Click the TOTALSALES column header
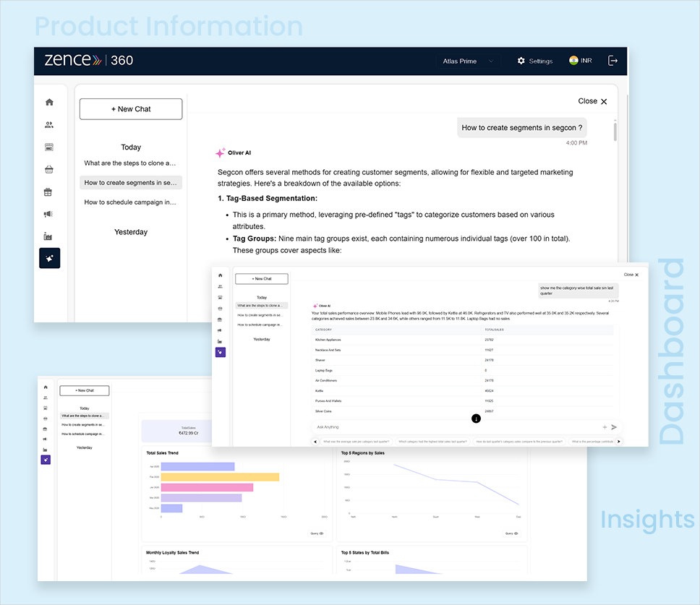700x605 pixels. [494, 330]
